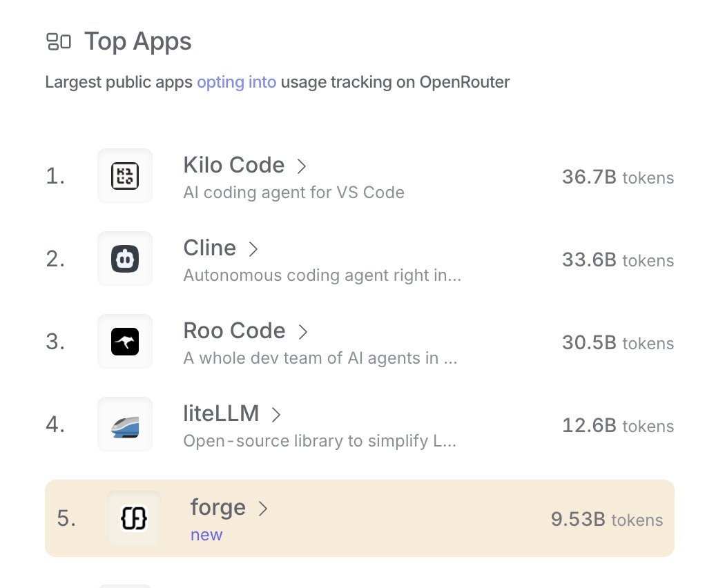Screen dimensions: 725x588
Task: Click the 36.7B tokens value
Action: point(618,177)
